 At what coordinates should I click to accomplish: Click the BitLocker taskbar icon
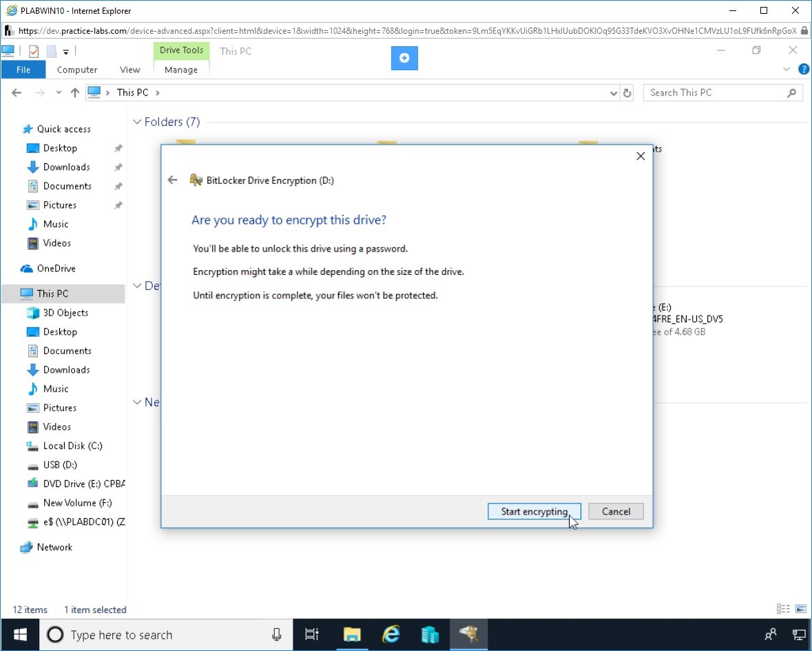pyautogui.click(x=468, y=634)
